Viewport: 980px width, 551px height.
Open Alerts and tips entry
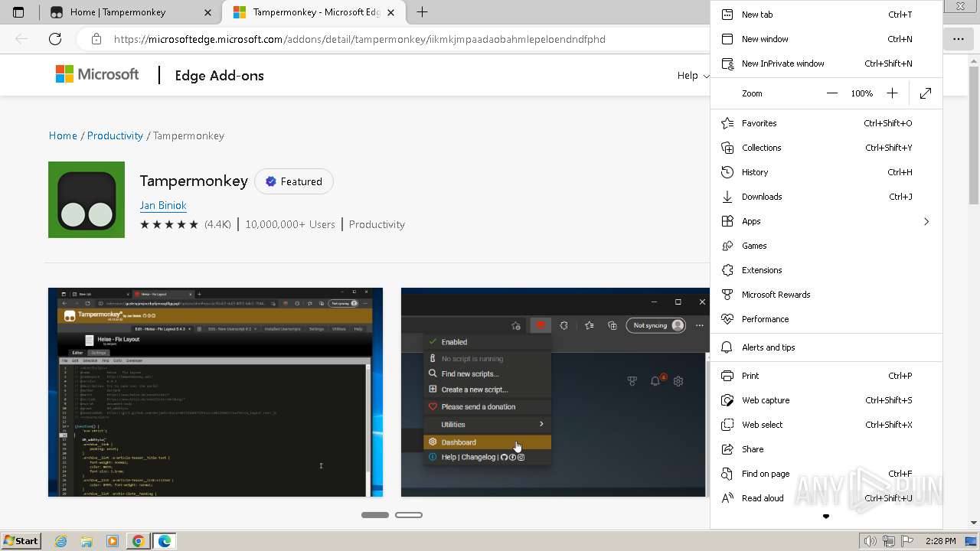[x=826, y=347]
